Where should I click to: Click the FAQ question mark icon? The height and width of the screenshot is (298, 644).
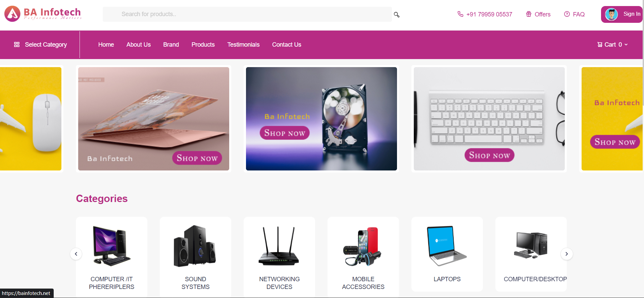[567, 14]
